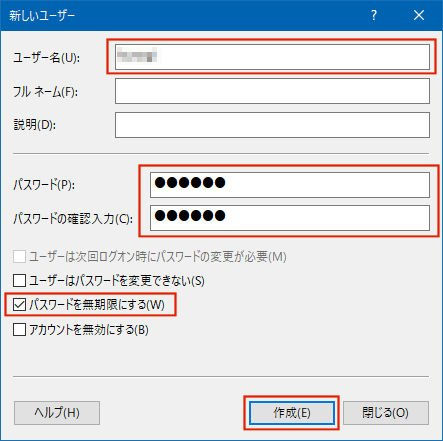Click greyed-out 次回ログオン時にパスワードの変更が必要 checkbox
Viewport: 443px width, 441px height.
pyautogui.click(x=19, y=257)
